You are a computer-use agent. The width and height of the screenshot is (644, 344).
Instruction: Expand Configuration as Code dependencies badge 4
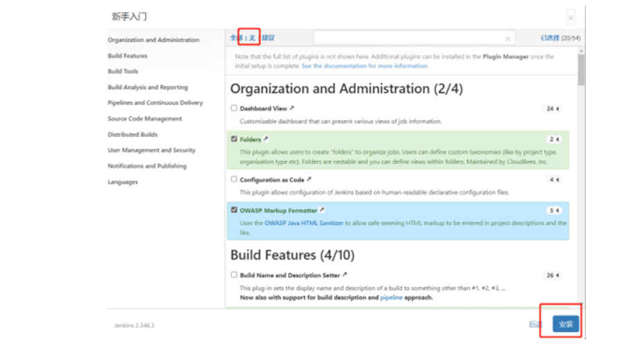click(554, 179)
